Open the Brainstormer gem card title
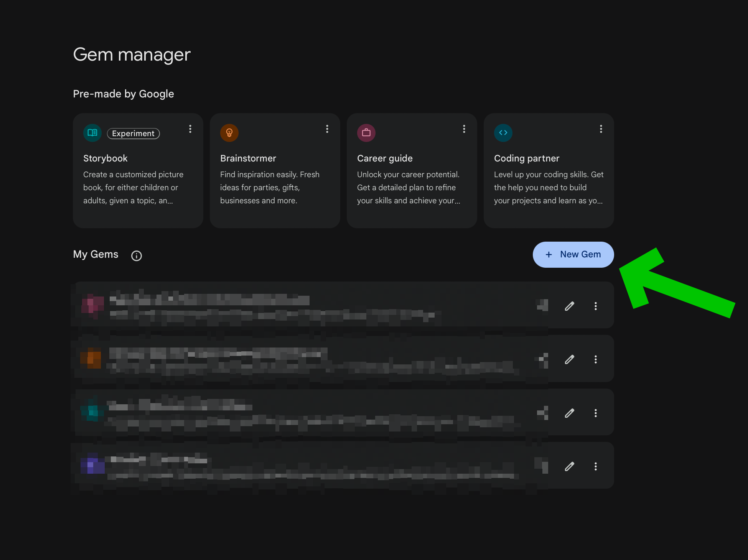Viewport: 748px width, 560px height. coord(248,158)
